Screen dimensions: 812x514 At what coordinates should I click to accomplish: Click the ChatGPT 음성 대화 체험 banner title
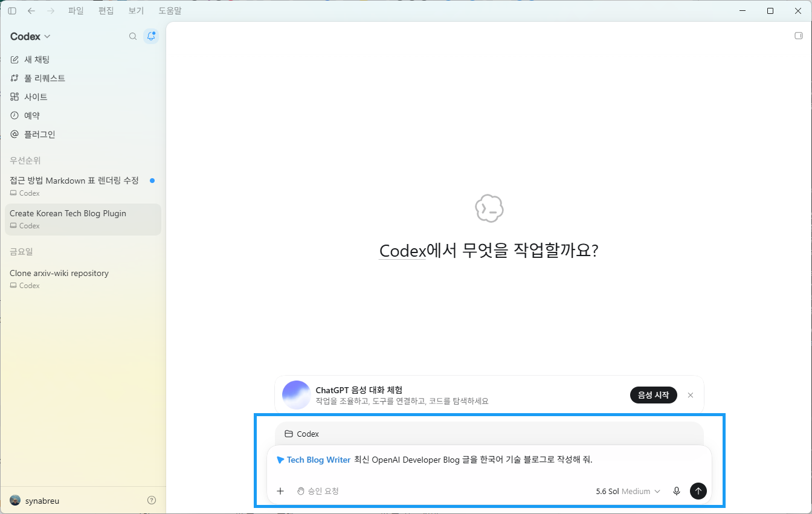[359, 390]
